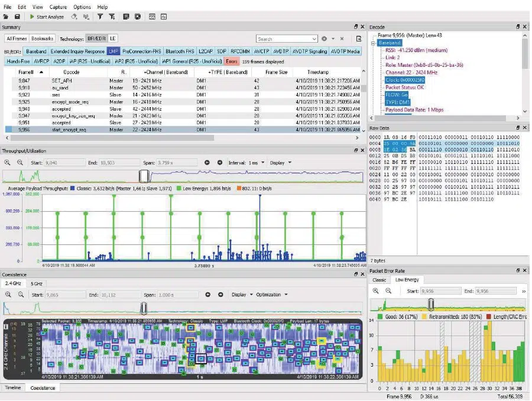This screenshot has height=401, width=532.
Task: Collapse the Baseband tree node in Decode
Action: click(373, 43)
